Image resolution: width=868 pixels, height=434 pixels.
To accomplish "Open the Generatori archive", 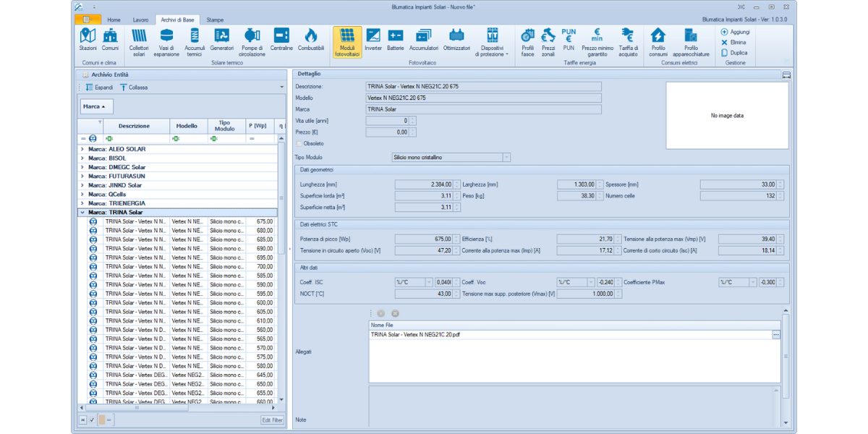I will click(222, 41).
